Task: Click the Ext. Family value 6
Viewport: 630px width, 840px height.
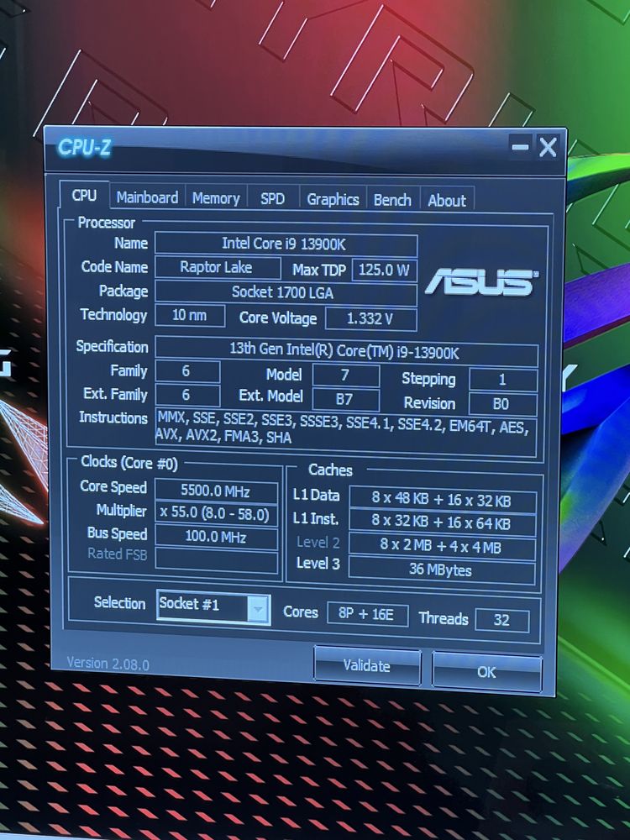Action: click(x=187, y=396)
